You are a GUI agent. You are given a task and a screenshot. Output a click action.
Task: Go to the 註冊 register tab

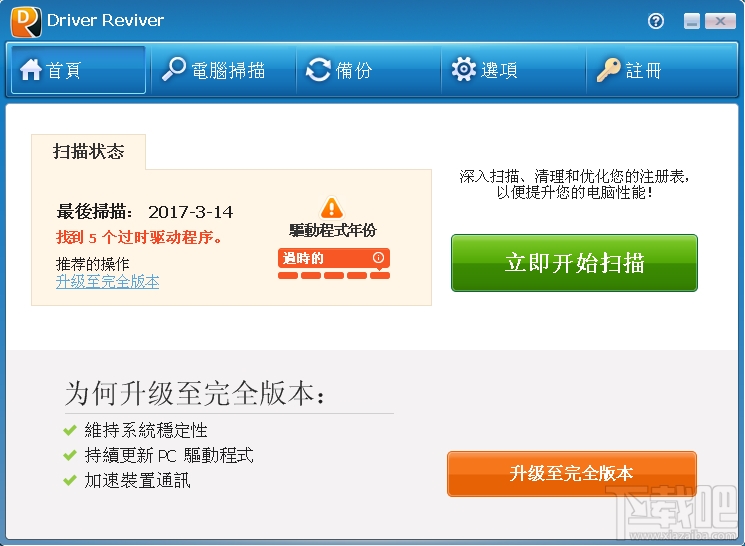click(x=661, y=70)
